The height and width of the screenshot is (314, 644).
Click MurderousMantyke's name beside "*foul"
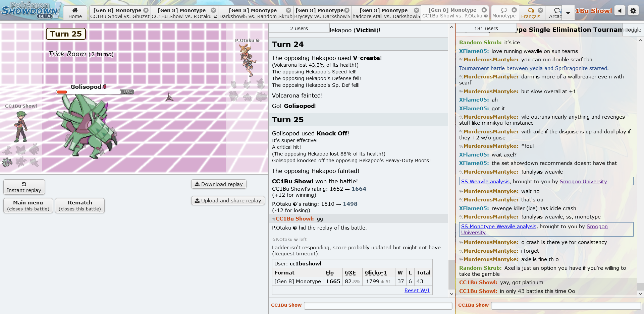coord(491,146)
